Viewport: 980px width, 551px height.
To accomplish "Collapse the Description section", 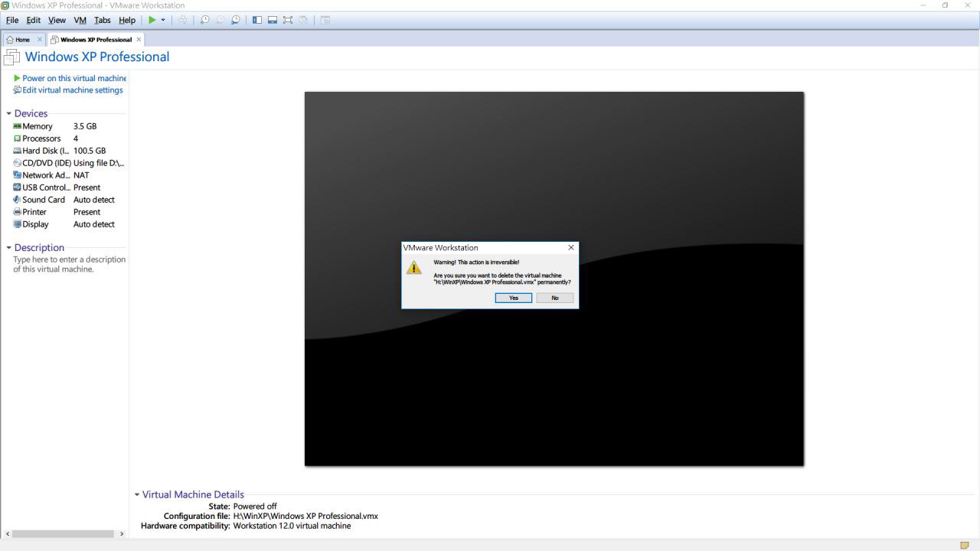I will click(9, 247).
